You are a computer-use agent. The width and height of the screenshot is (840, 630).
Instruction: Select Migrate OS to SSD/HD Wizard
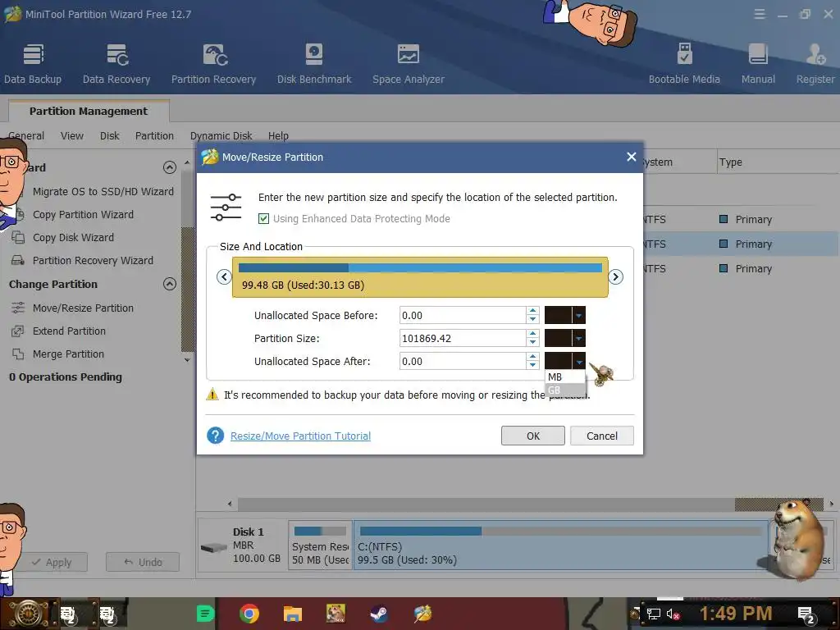(103, 191)
